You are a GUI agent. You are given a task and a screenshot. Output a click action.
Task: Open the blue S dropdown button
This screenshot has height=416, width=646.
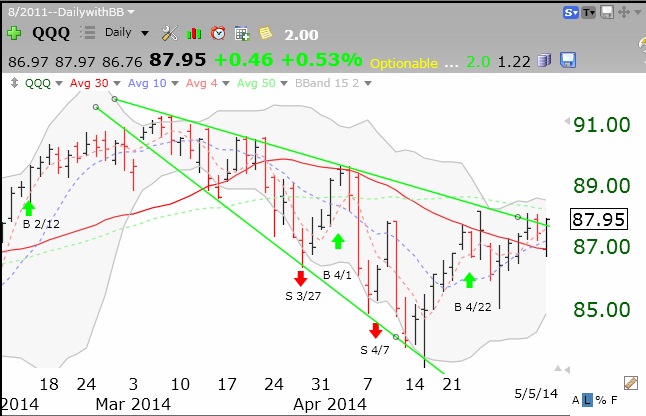[x=571, y=13]
